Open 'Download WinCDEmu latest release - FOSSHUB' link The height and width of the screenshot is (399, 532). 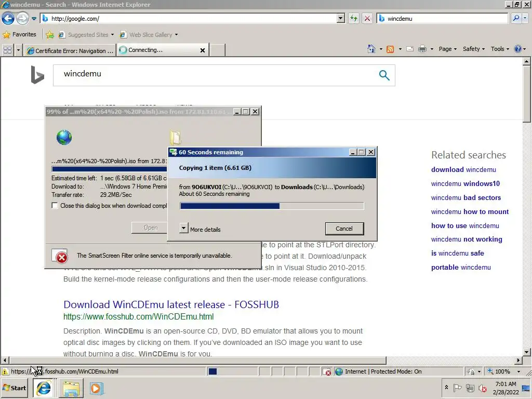click(x=171, y=304)
